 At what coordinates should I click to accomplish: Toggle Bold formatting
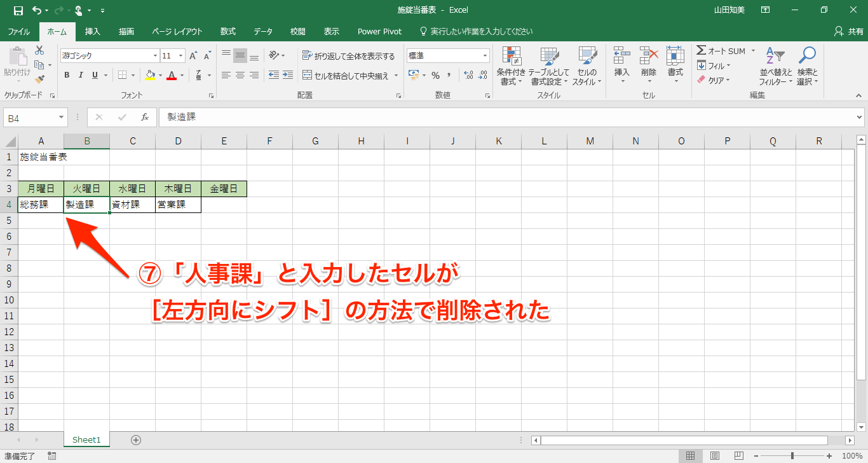(67, 75)
